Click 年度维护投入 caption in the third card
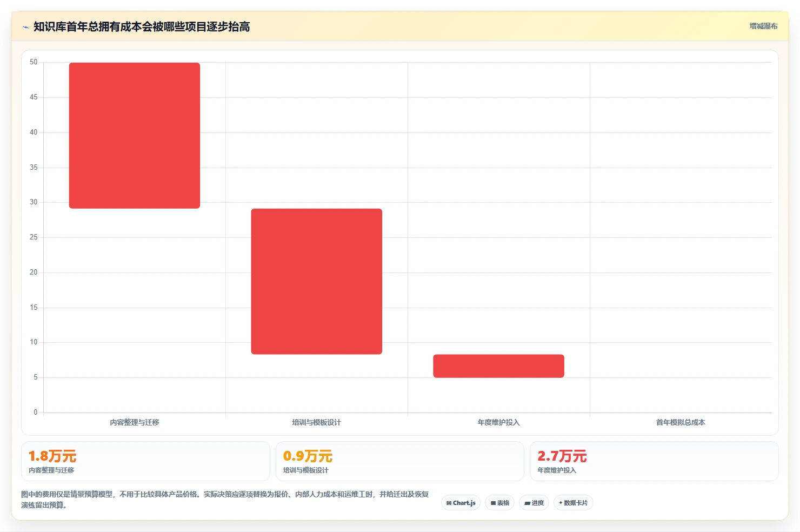Screen dimensions: 800x532 557,470
